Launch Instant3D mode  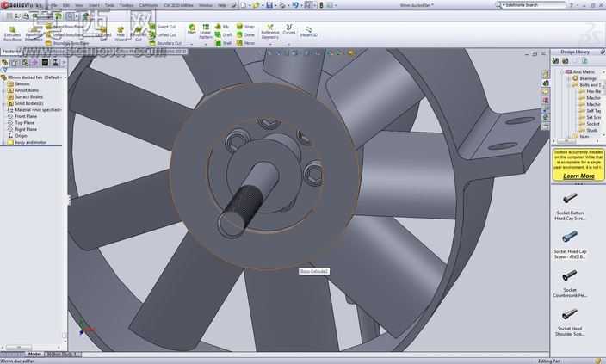308,31
